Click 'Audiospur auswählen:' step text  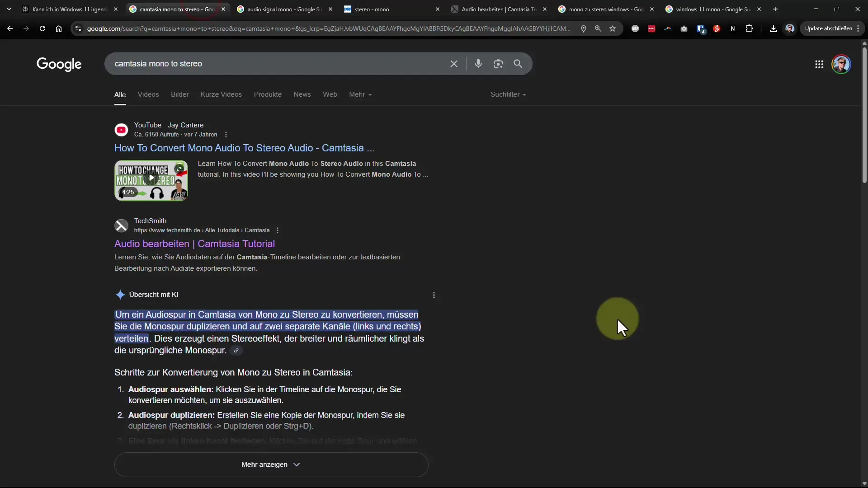[x=171, y=389]
